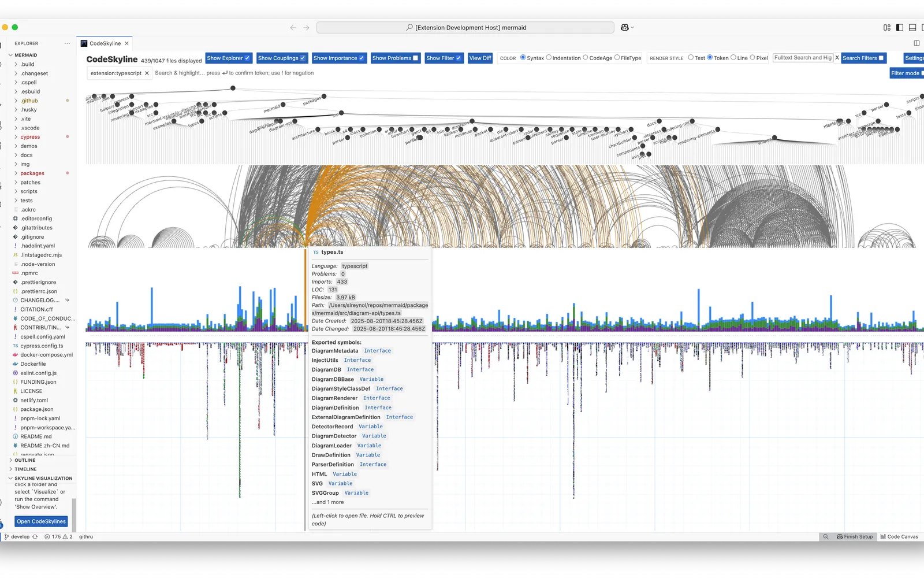This screenshot has height=578, width=924.
Task: Open netlify.toml file
Action: [34, 400]
